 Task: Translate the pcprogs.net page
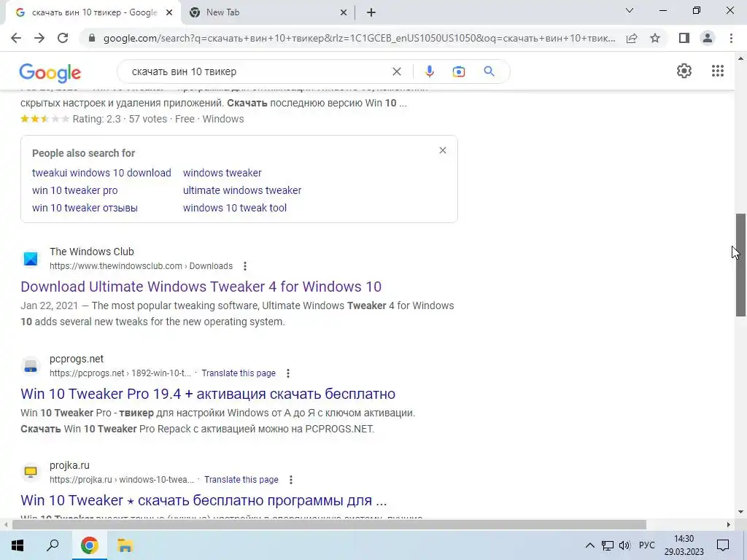(239, 373)
